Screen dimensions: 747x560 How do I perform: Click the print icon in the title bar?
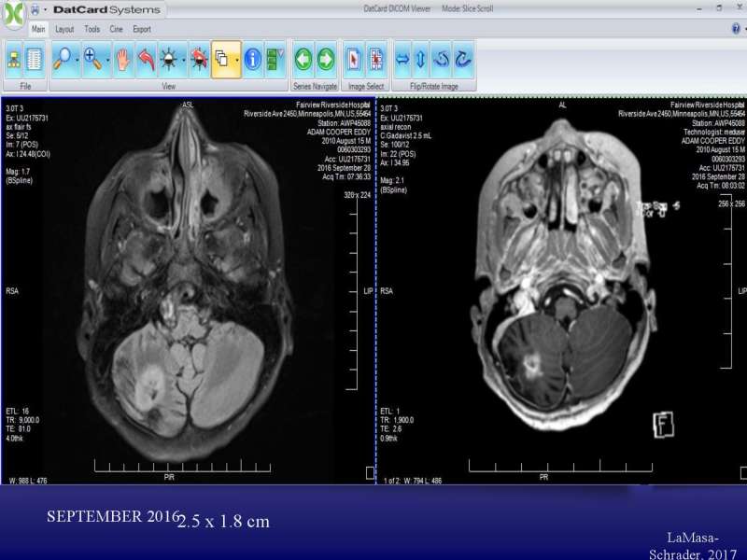pyautogui.click(x=35, y=9)
